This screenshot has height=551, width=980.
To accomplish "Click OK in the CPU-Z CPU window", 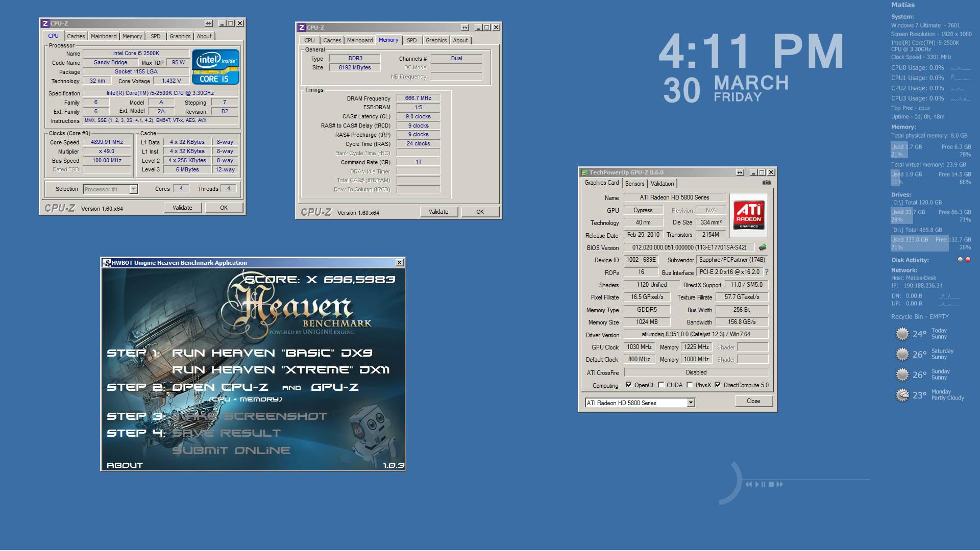I will 224,208.
